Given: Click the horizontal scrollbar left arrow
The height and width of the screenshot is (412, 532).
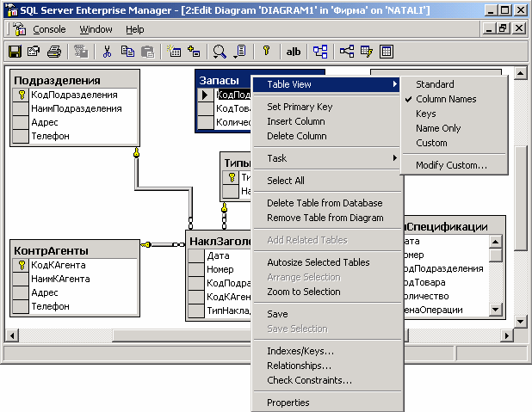Looking at the screenshot, I should coord(12,335).
